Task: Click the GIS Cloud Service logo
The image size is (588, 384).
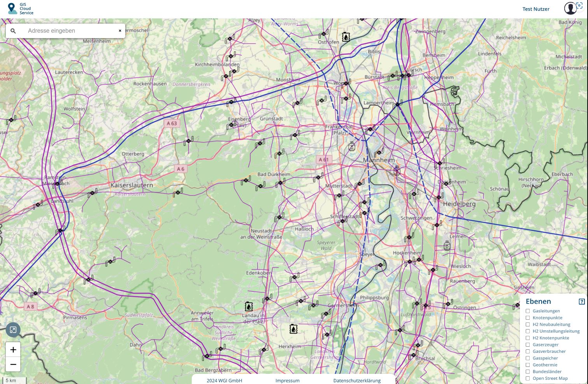Action: pos(21,9)
